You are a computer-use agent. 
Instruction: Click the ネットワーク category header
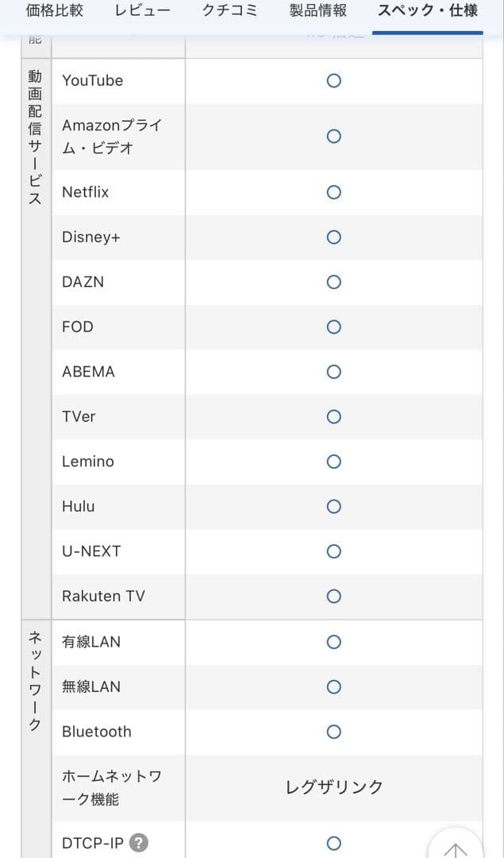[36, 682]
